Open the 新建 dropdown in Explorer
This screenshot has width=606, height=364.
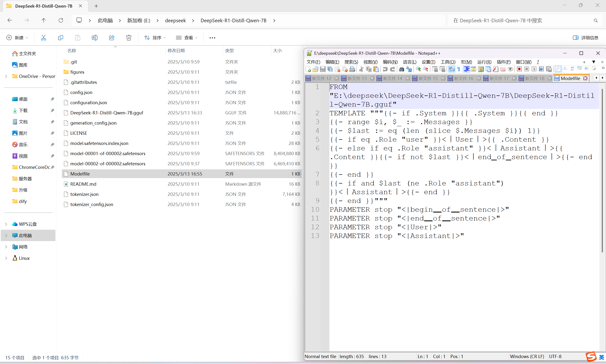17,37
